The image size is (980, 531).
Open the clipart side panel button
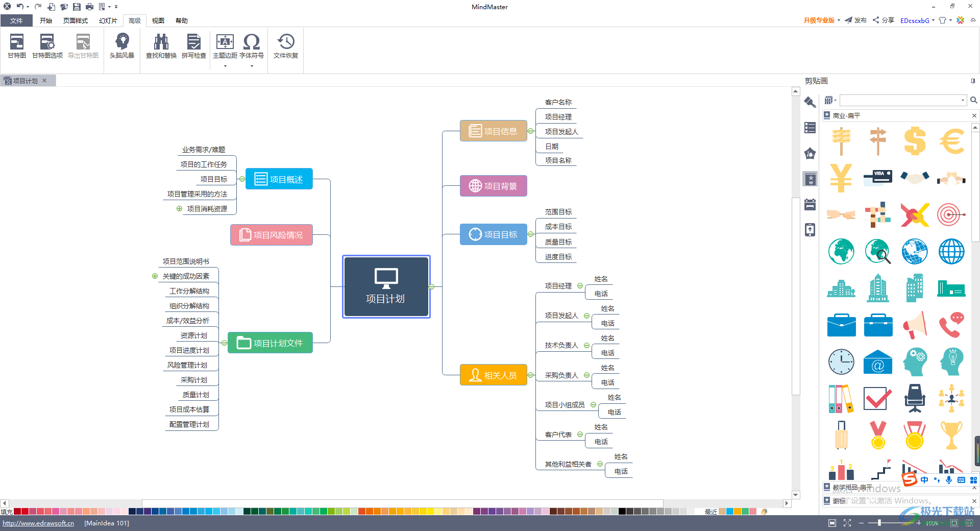810,179
